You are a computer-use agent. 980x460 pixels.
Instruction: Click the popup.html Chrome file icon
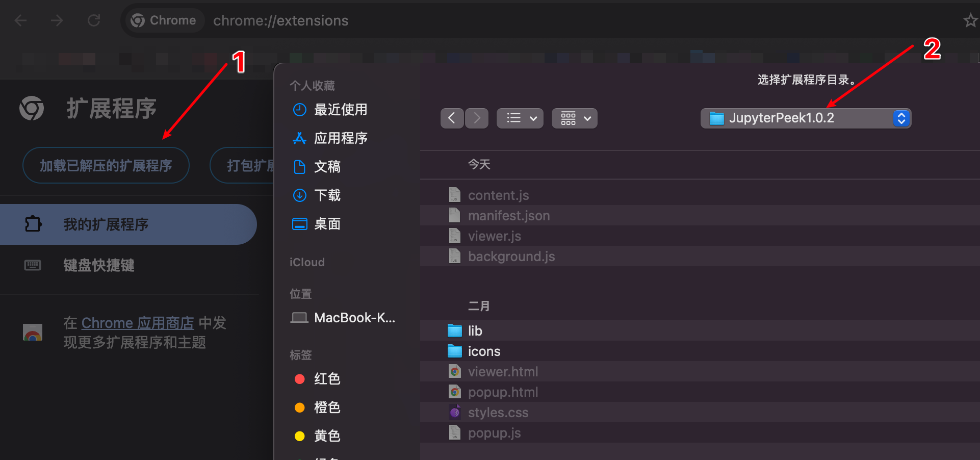pyautogui.click(x=454, y=392)
